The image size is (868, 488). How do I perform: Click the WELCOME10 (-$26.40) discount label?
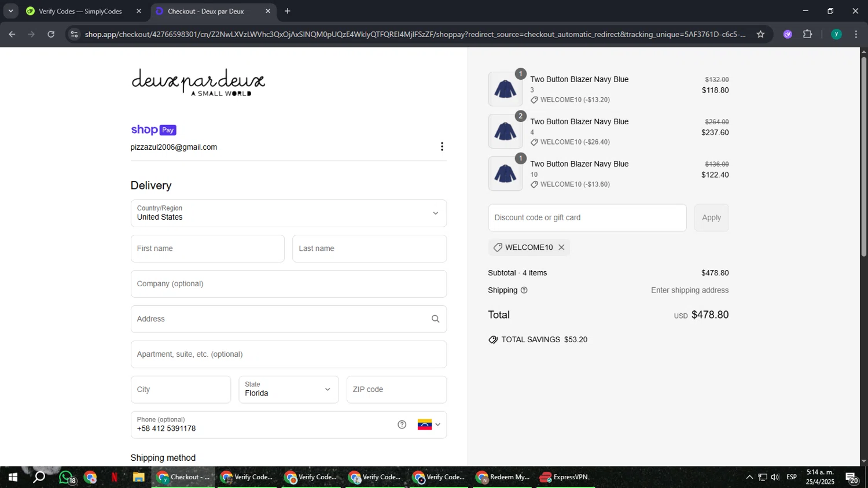pos(575,142)
